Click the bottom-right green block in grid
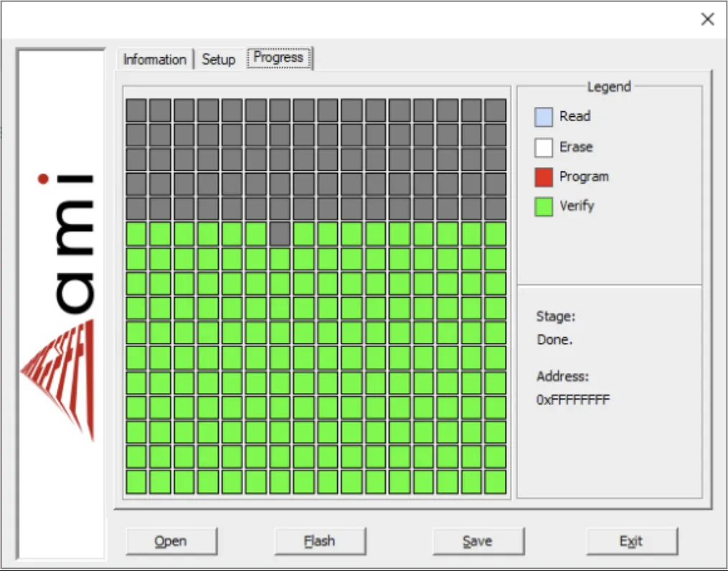Screen dimensions: 728x571 pyautogui.click(x=495, y=481)
